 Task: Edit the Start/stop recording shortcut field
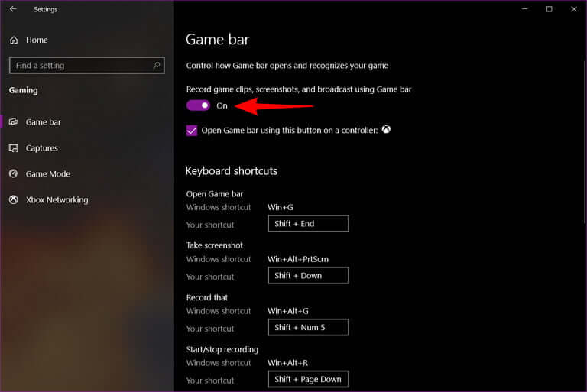(x=308, y=379)
